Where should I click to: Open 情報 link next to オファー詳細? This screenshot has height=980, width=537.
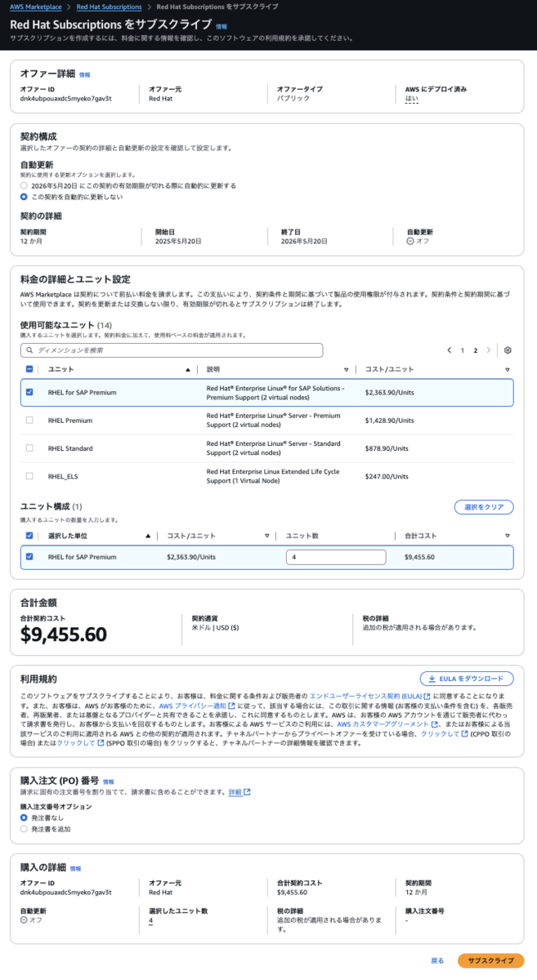click(84, 74)
